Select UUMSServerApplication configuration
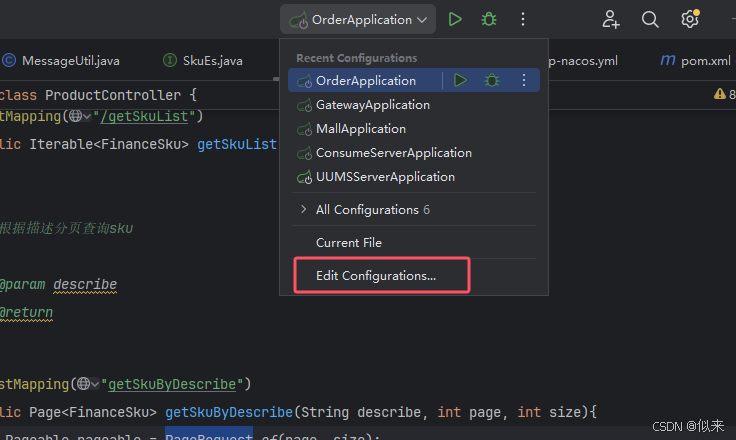The width and height of the screenshot is (736, 440). (414, 177)
